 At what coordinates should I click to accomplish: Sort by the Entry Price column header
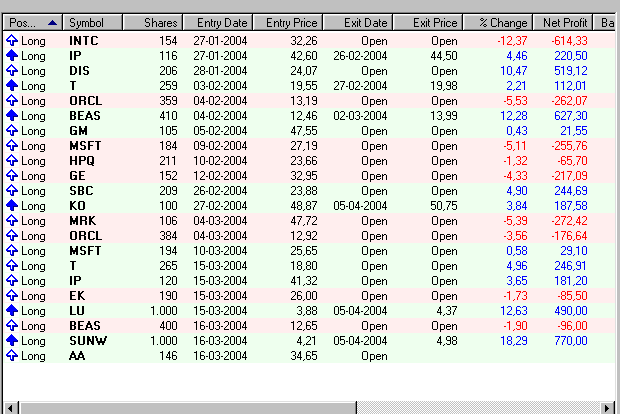point(288,23)
